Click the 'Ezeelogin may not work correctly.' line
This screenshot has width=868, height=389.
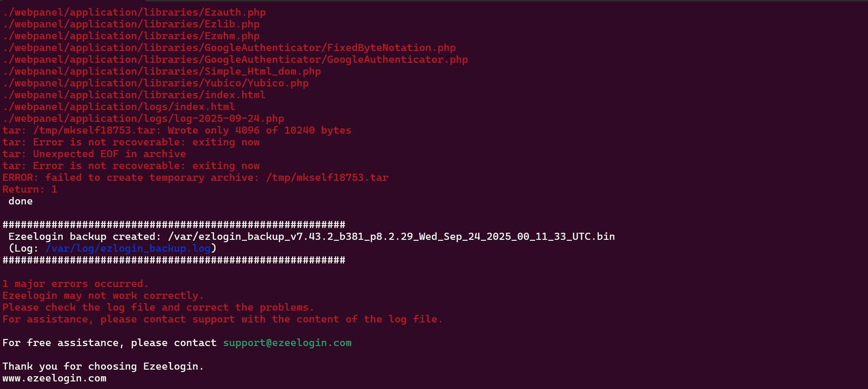click(x=103, y=296)
